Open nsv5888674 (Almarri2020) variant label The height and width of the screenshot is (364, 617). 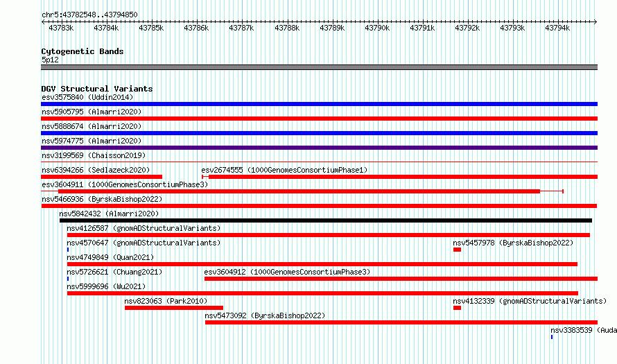click(92, 126)
